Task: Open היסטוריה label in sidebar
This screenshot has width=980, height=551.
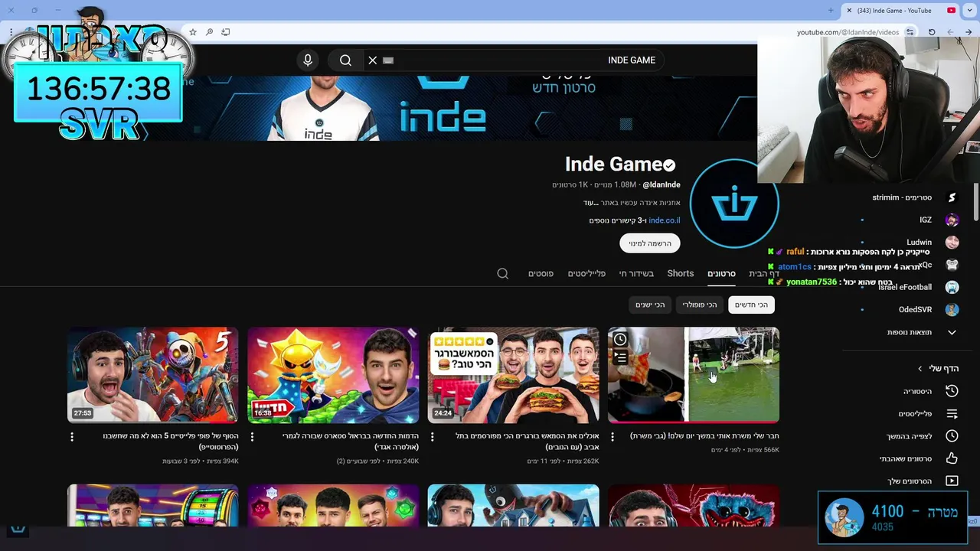Action: pyautogui.click(x=917, y=391)
